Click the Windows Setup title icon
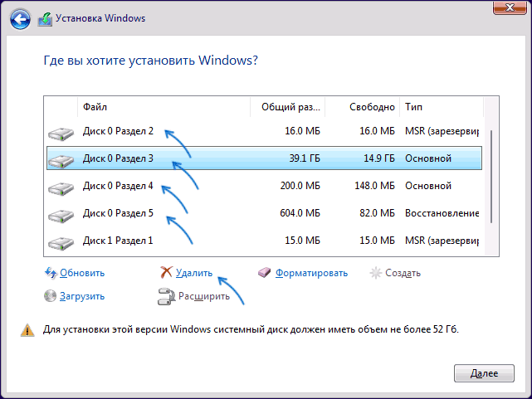This screenshot has width=532, height=399. tap(45, 19)
